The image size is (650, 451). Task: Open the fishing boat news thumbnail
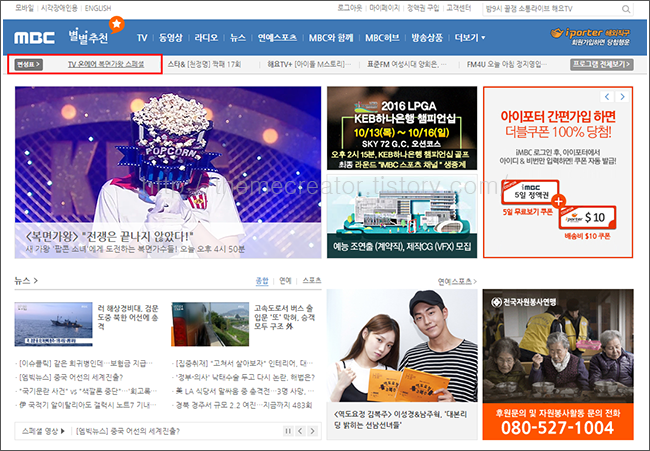coord(53,324)
